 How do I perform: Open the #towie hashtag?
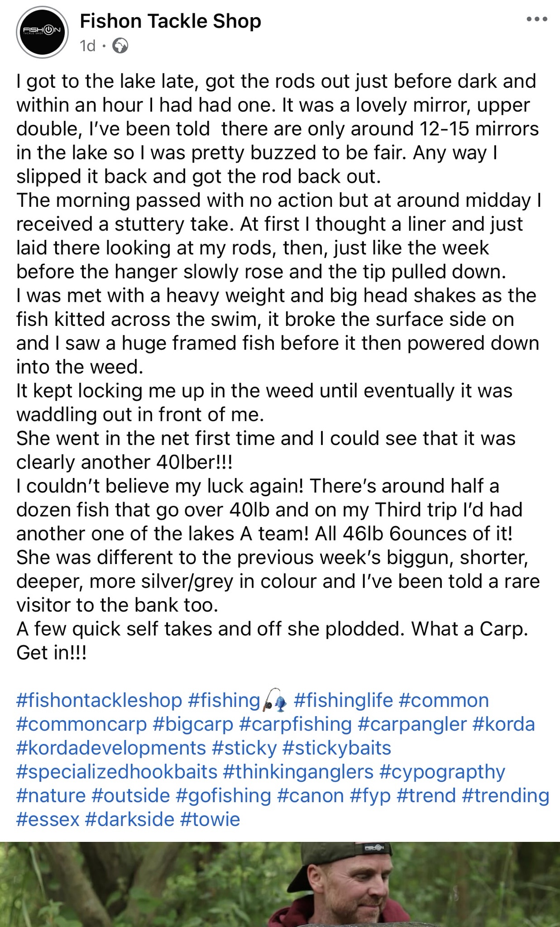[210, 819]
